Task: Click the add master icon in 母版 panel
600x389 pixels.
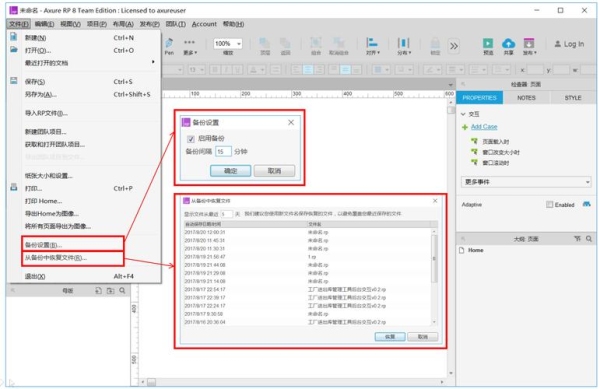Action: click(98, 291)
